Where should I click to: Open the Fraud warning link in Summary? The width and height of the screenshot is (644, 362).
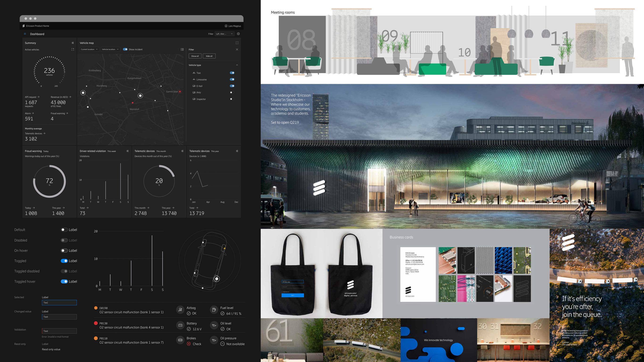click(x=59, y=113)
